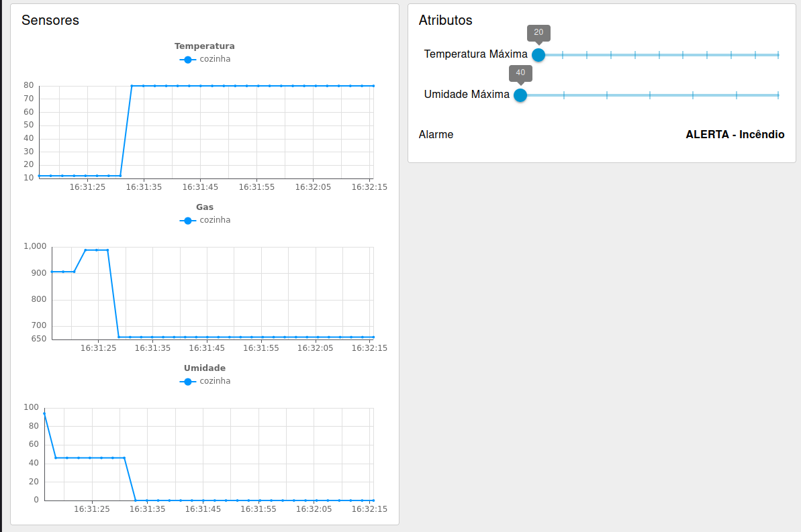The height and width of the screenshot is (532, 801).
Task: Click the Alarme label
Action: (x=436, y=134)
